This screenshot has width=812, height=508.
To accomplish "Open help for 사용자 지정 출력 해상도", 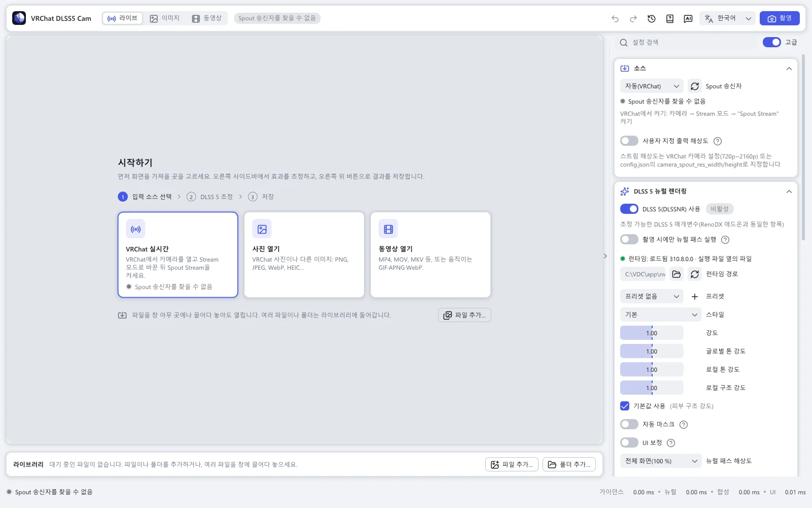I will point(718,141).
